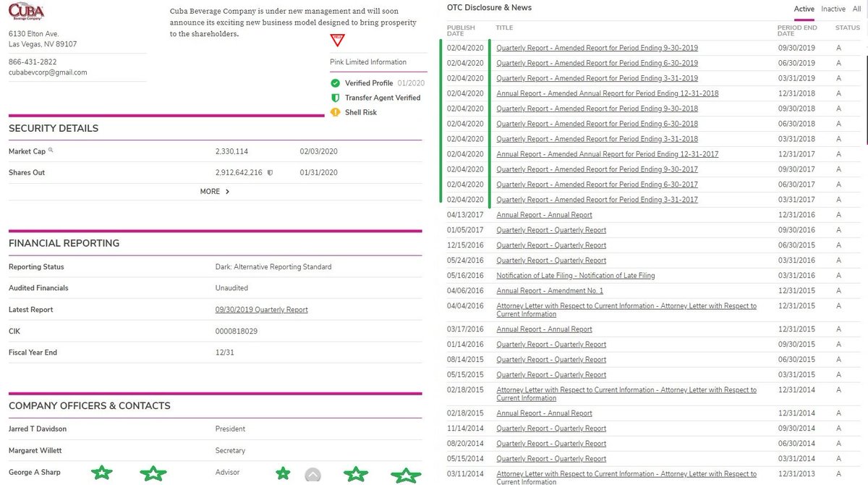Click the Verified Profile label
Viewport: 868px width, 485px height.
[x=369, y=83]
